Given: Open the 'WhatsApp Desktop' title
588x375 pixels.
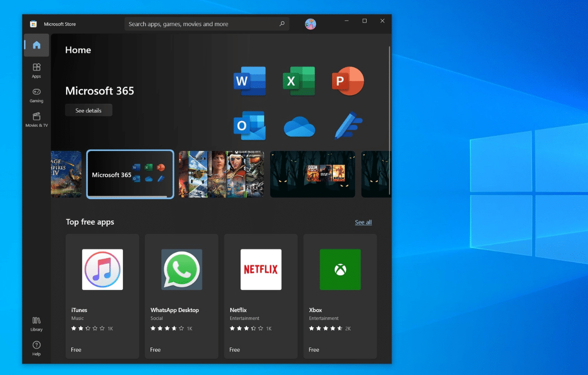Looking at the screenshot, I should point(174,310).
